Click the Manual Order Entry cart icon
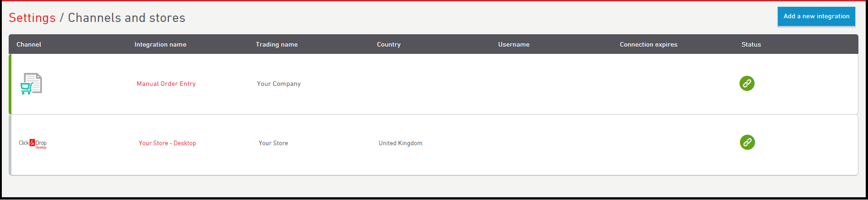Viewport: 868px width, 200px height. tap(31, 84)
